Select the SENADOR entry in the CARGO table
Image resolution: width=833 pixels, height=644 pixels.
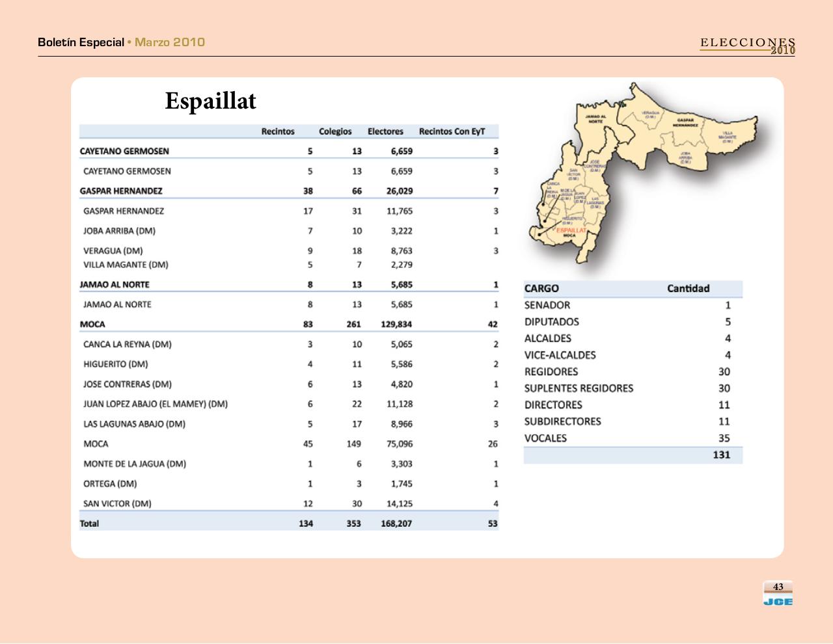[549, 305]
